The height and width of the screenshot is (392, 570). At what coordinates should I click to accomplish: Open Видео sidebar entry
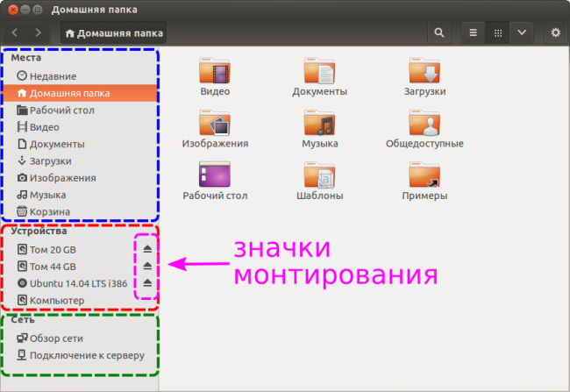pyautogui.click(x=80, y=127)
